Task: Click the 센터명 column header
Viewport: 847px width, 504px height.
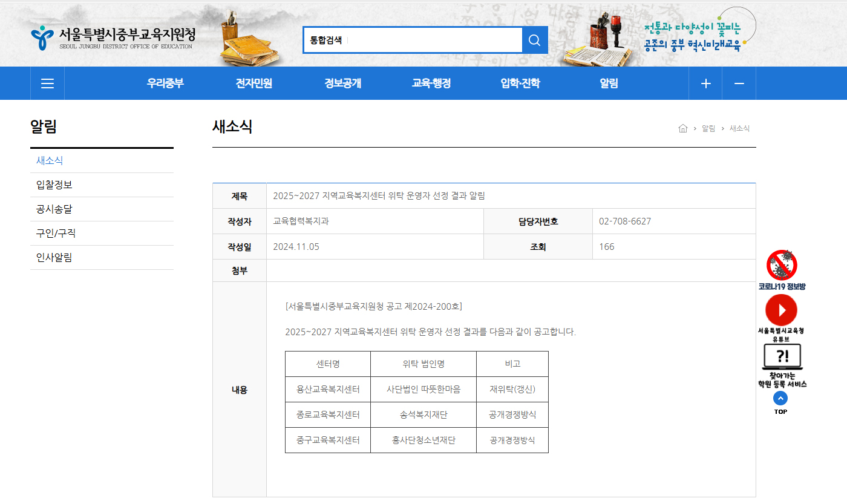Action: tap(328, 364)
